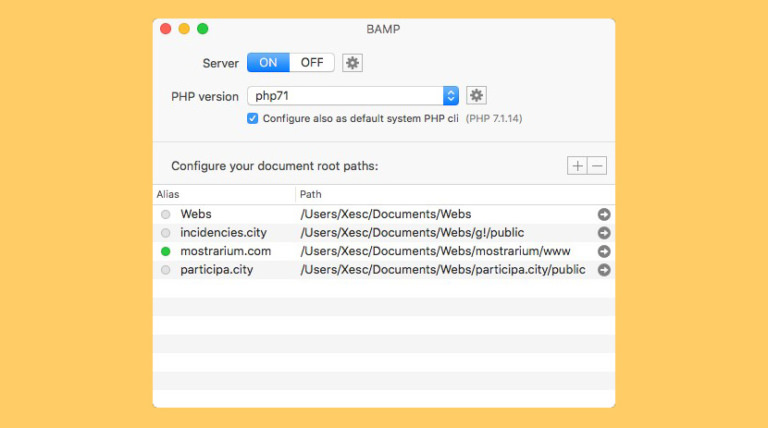Click the plus icon to add path
Screen dimensions: 768x428
577,166
